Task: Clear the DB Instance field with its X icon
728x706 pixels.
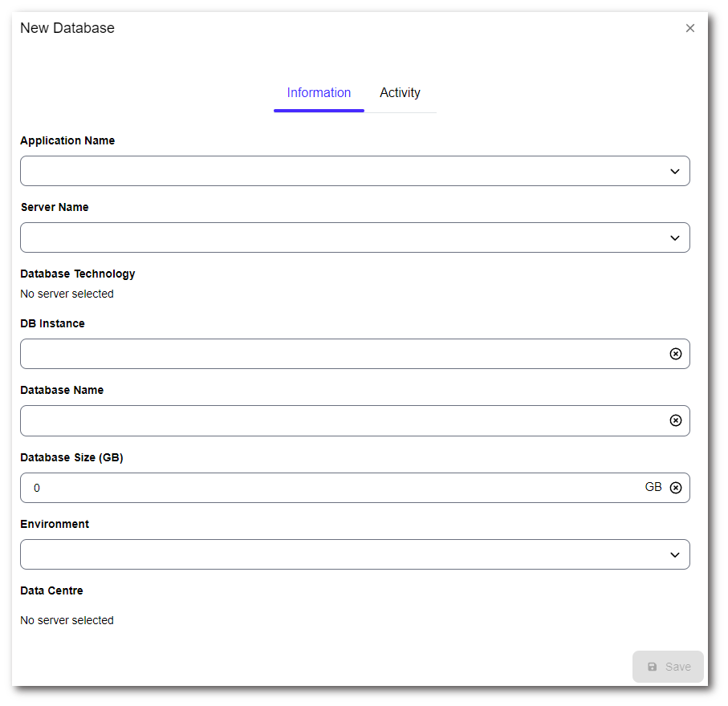Action: (676, 354)
